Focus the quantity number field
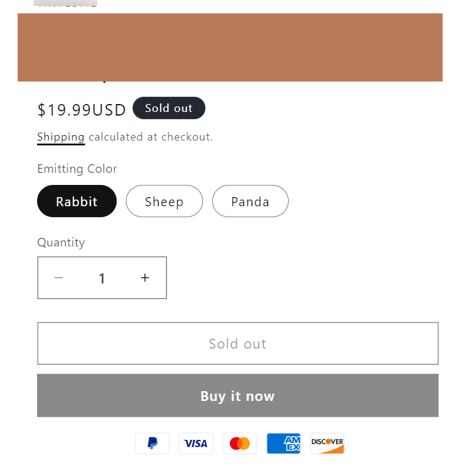The image size is (476, 466). click(102, 278)
